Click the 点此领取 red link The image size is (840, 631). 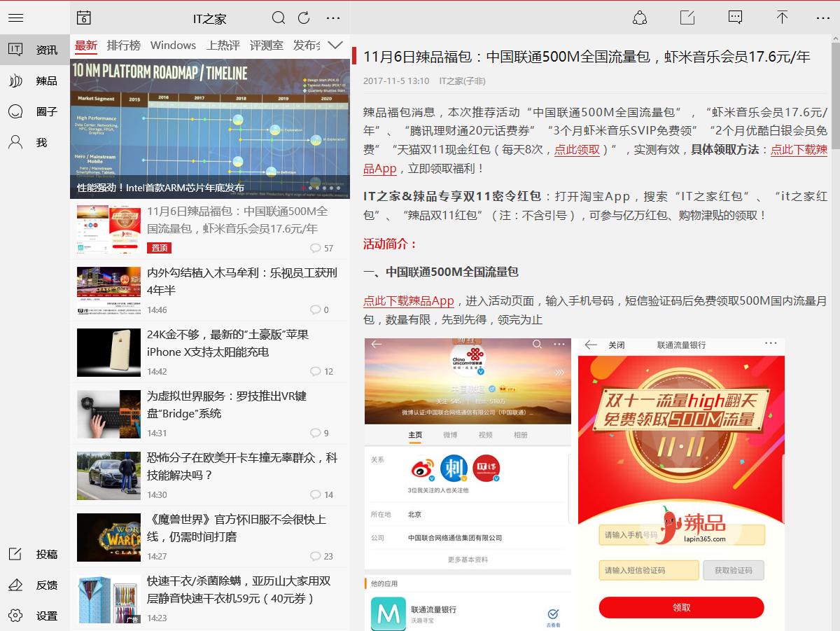(575, 149)
